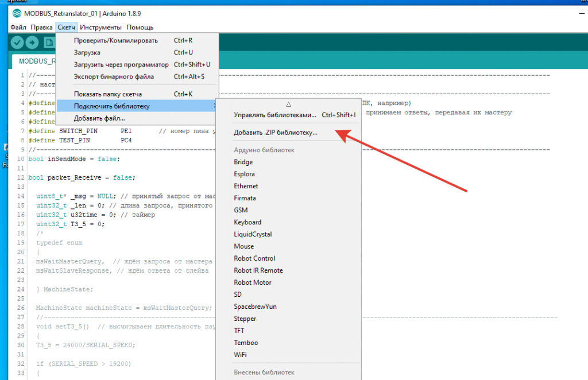
Task: Click the submenu scroll-up triangle
Action: [288, 104]
